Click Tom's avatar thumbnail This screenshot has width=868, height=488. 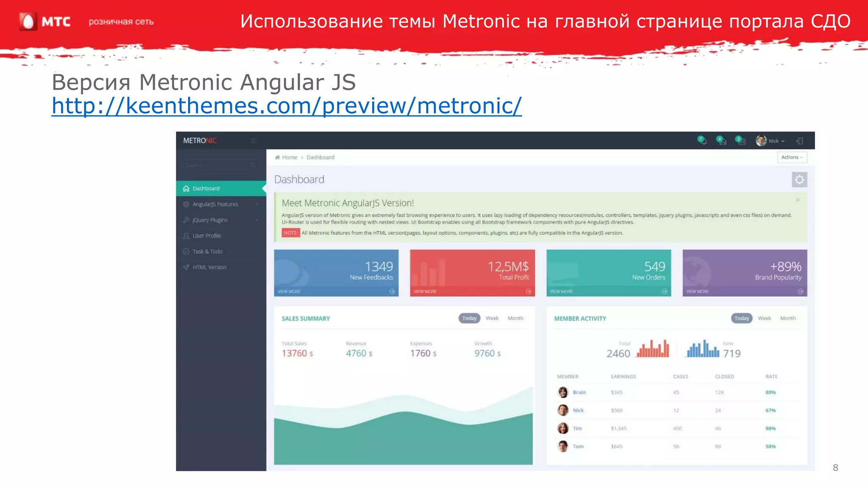click(563, 446)
